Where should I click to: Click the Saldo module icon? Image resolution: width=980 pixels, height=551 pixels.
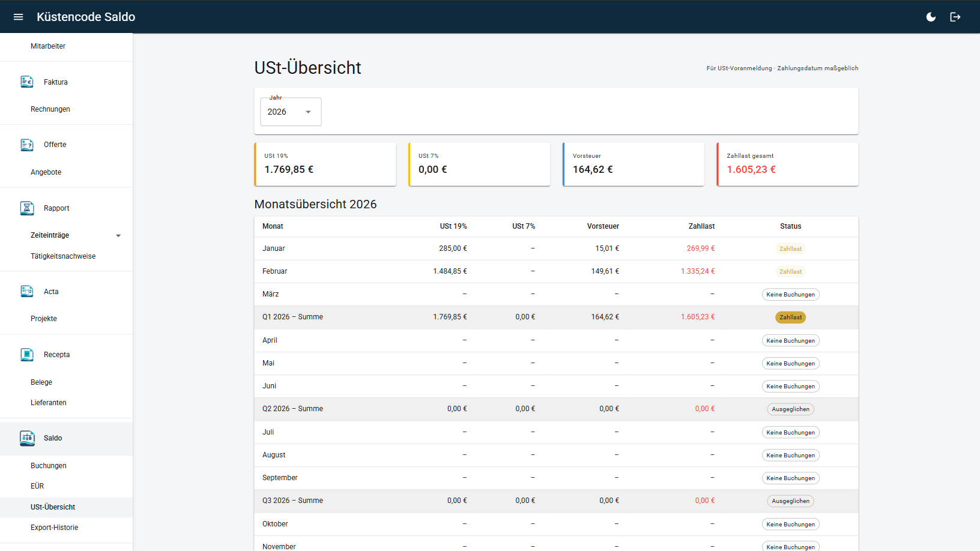click(x=27, y=438)
